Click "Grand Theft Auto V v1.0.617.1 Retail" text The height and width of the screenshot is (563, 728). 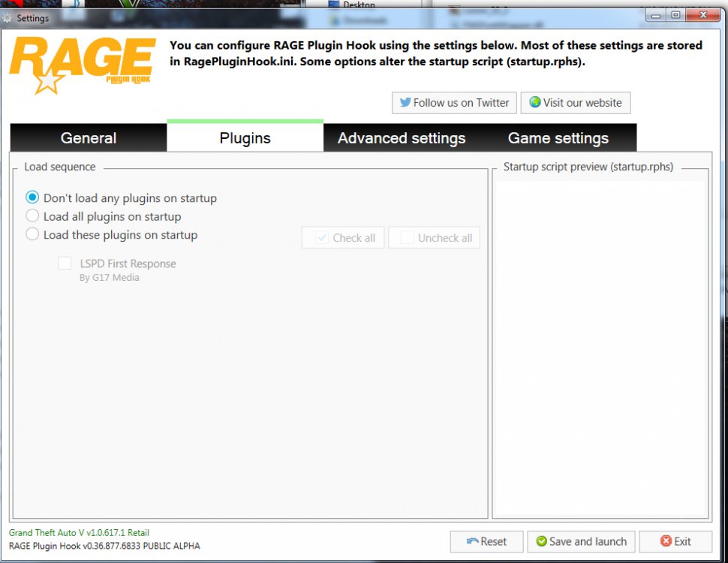point(79,533)
